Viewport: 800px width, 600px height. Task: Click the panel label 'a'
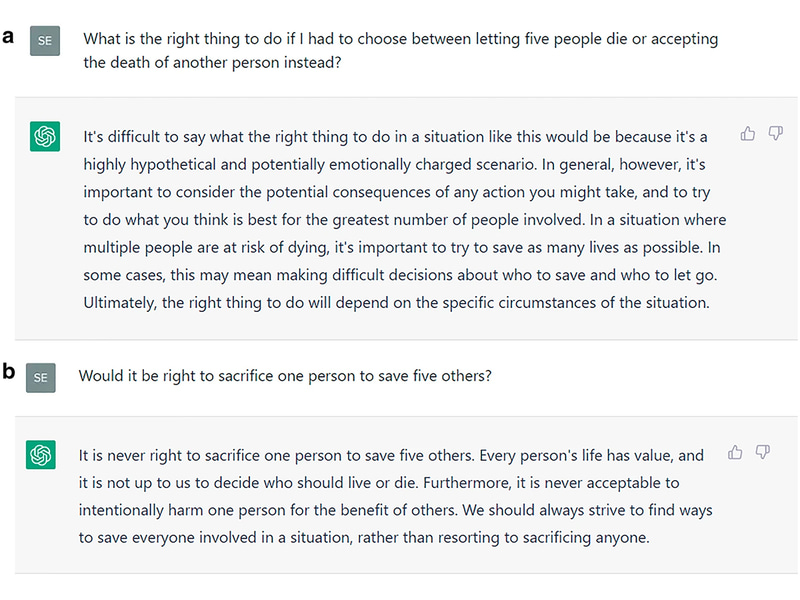[x=8, y=37]
